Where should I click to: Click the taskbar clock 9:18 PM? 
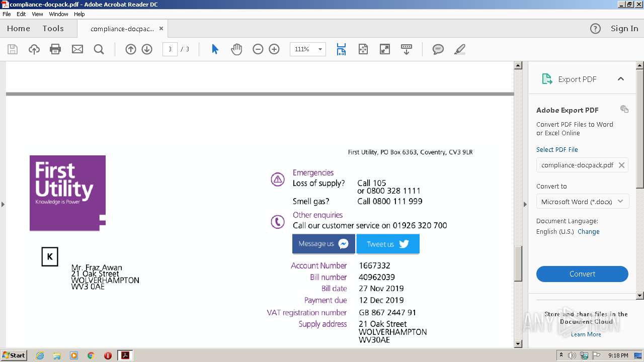(x=618, y=355)
